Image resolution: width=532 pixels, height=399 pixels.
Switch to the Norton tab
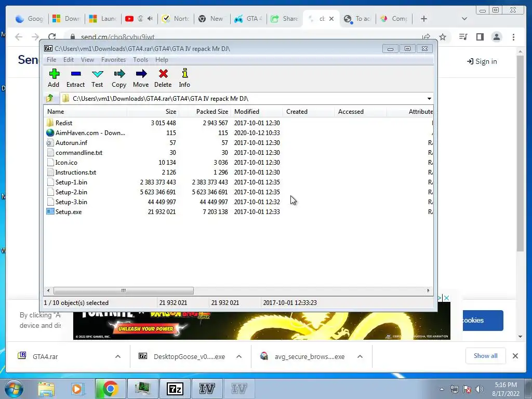pyautogui.click(x=176, y=19)
